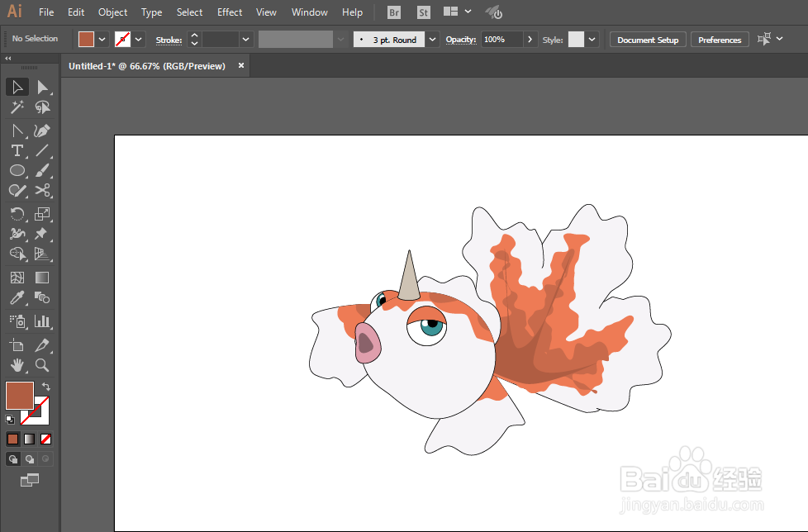
Task: Select the Mesh tool
Action: click(17, 278)
